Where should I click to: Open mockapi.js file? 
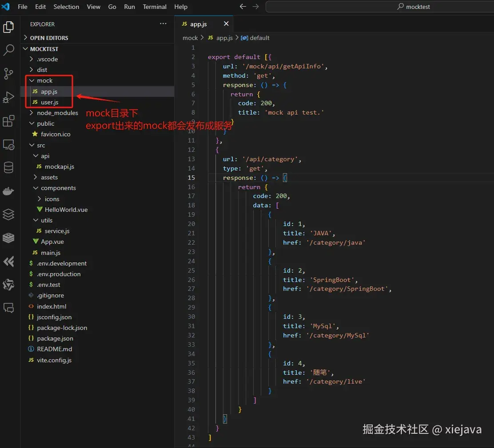97,167
